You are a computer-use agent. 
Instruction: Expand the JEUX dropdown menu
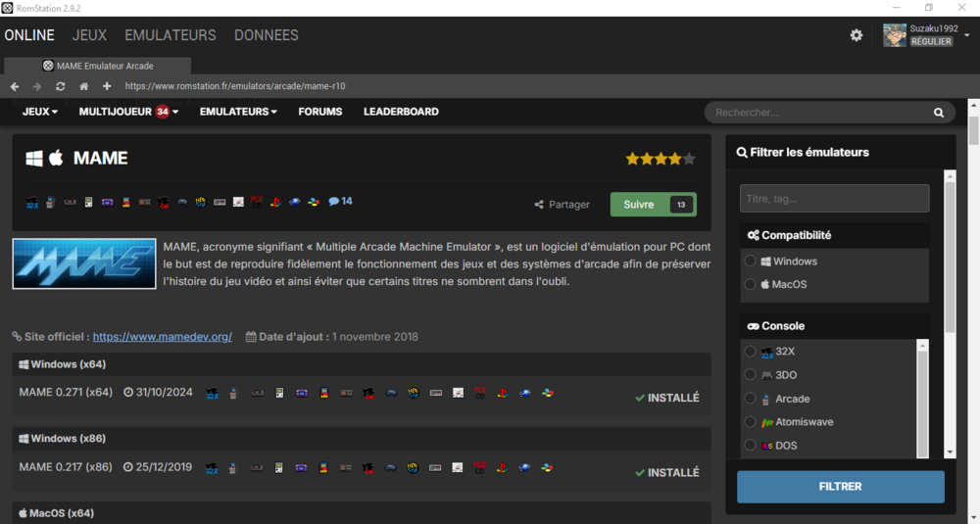40,112
